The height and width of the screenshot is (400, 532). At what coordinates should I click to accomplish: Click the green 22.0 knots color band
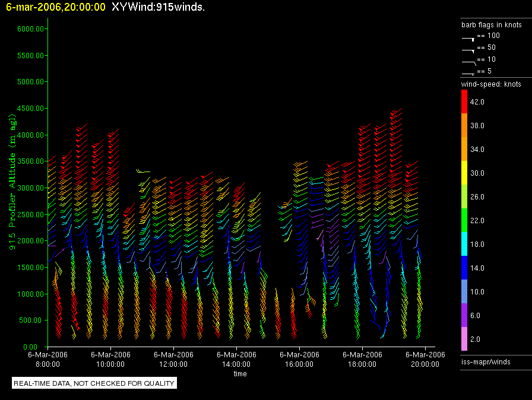tap(464, 220)
